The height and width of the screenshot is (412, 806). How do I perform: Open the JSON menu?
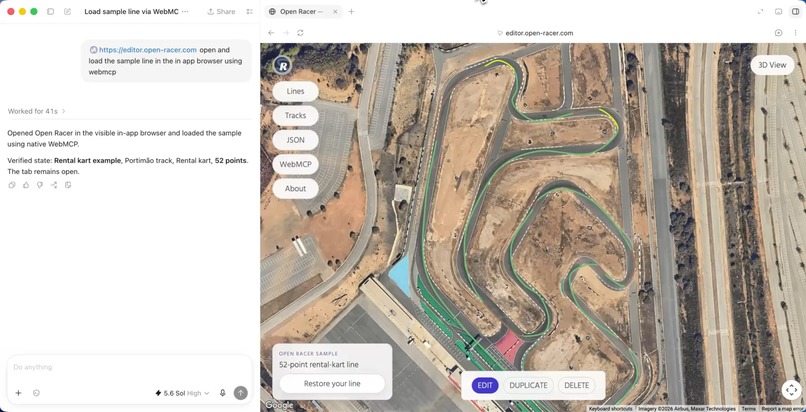296,140
